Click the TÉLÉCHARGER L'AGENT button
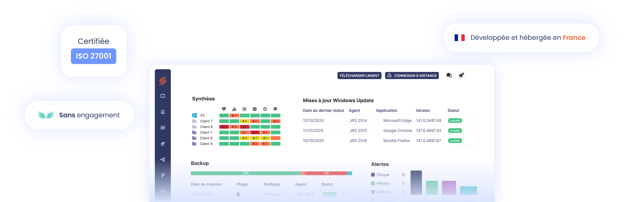The image size is (644, 202). 360,75
